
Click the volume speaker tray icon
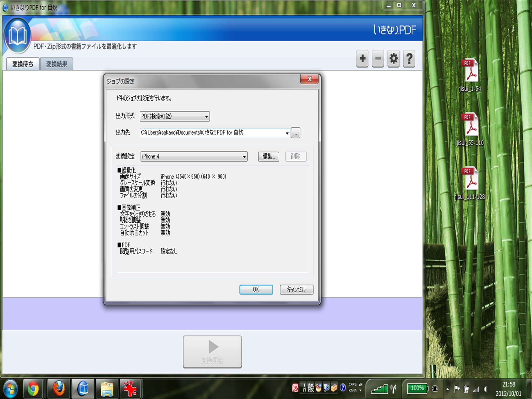(x=485, y=389)
